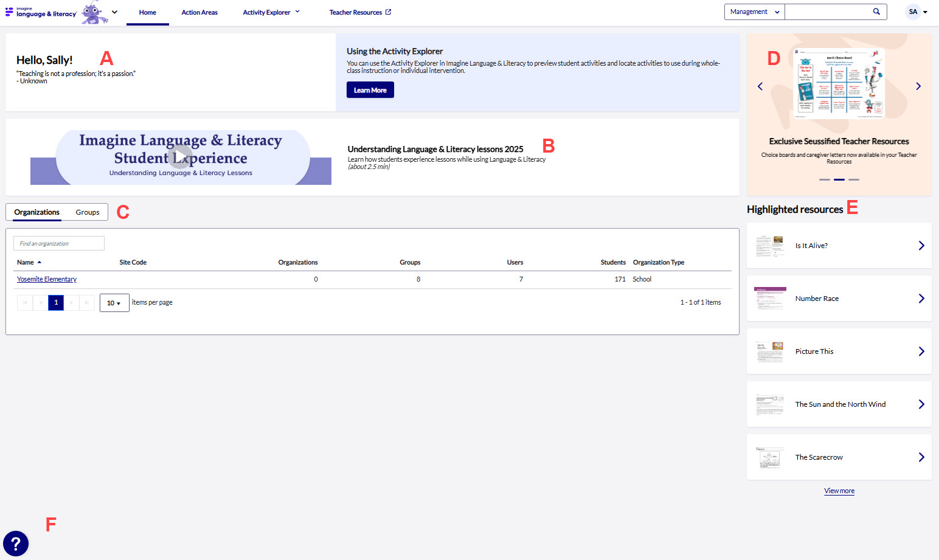Click the Is It Alive? thumbnail image

(770, 246)
